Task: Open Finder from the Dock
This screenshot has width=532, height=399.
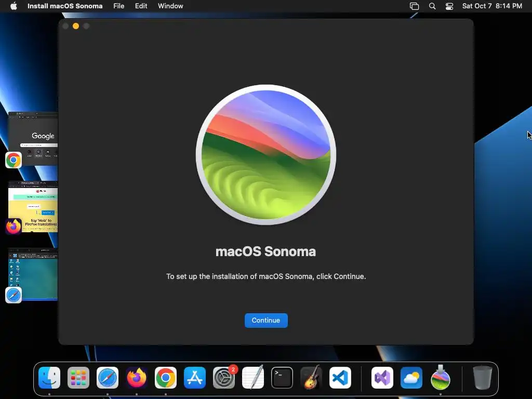Action: [49, 378]
